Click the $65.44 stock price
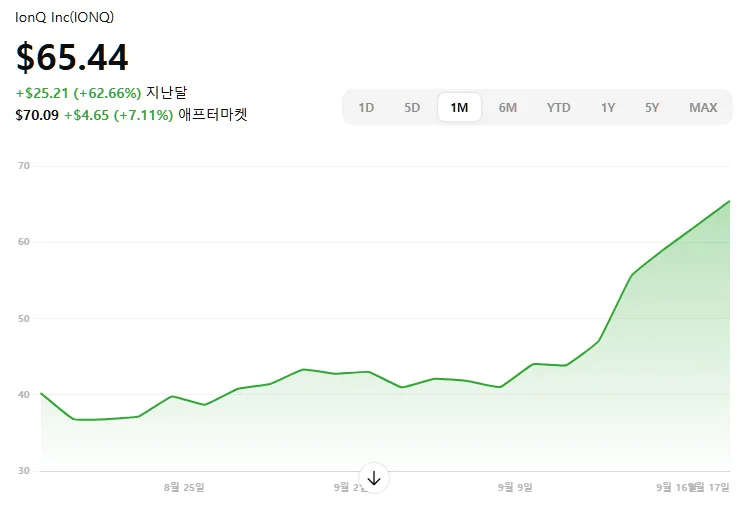 tap(72, 58)
